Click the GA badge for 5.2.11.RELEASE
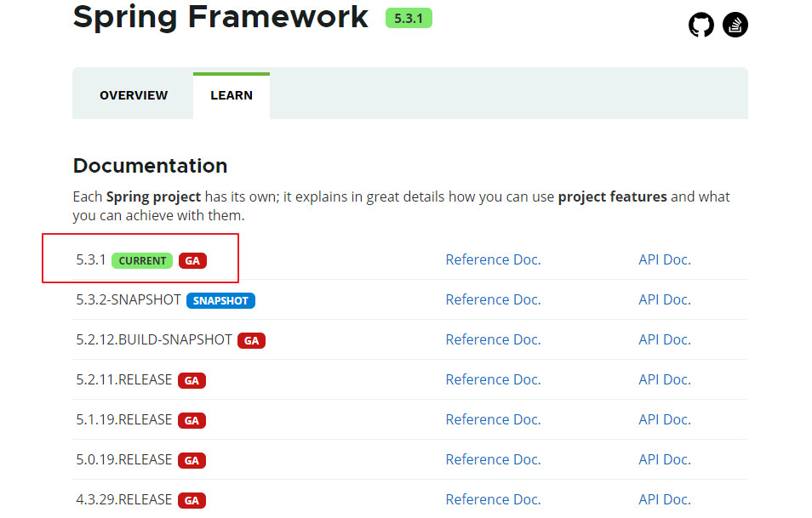 pos(192,380)
